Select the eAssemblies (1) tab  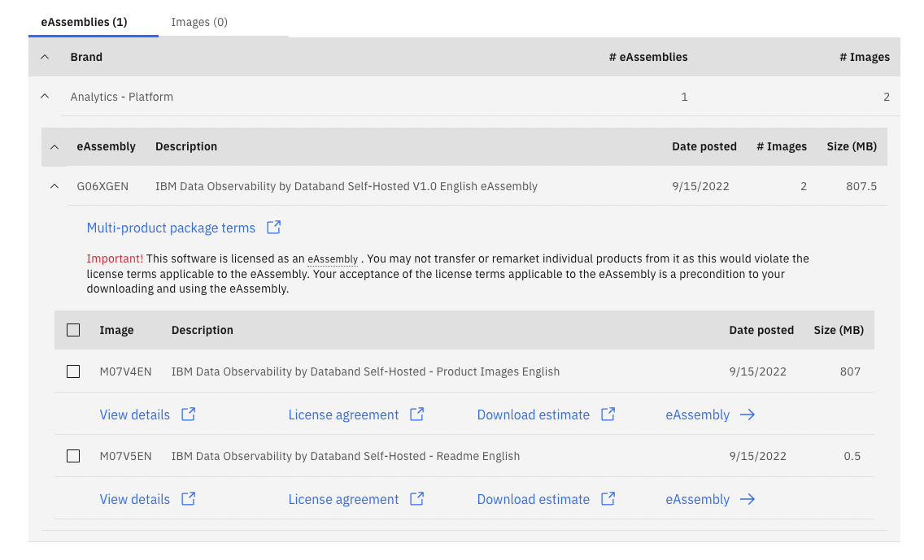(85, 22)
